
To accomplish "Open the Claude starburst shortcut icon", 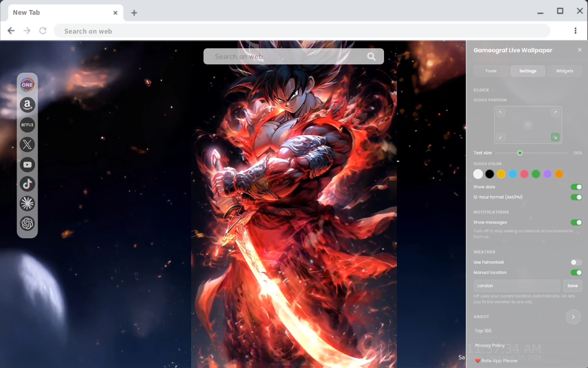I will (28, 203).
